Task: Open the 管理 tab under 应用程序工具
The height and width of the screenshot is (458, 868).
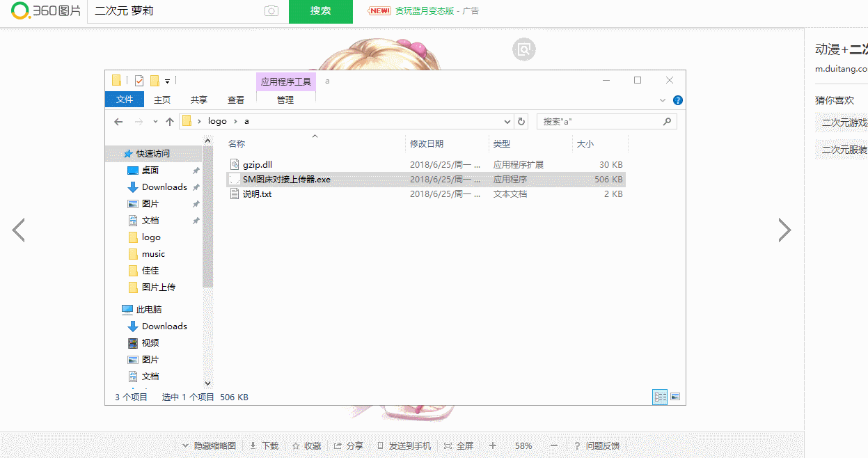Action: (x=285, y=100)
